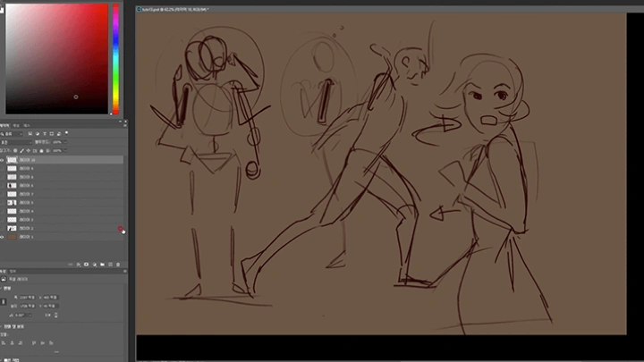Image resolution: width=644 pixels, height=362 pixels.
Task: Toggle adjustment layer filter icon
Action: (38, 134)
